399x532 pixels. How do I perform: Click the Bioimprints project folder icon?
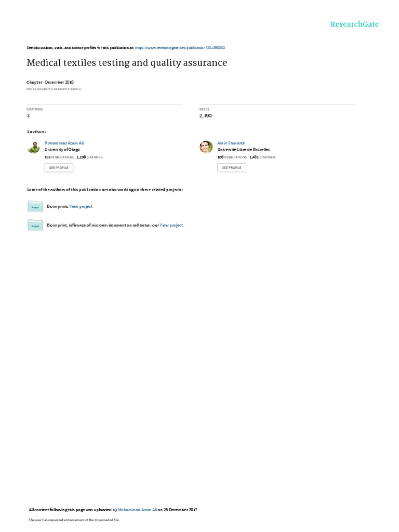(35, 206)
